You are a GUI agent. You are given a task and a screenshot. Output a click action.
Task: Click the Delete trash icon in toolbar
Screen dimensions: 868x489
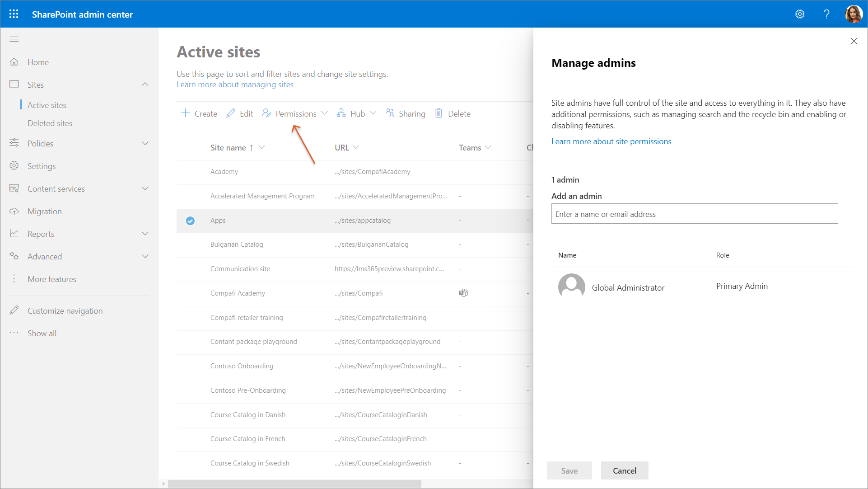(439, 113)
